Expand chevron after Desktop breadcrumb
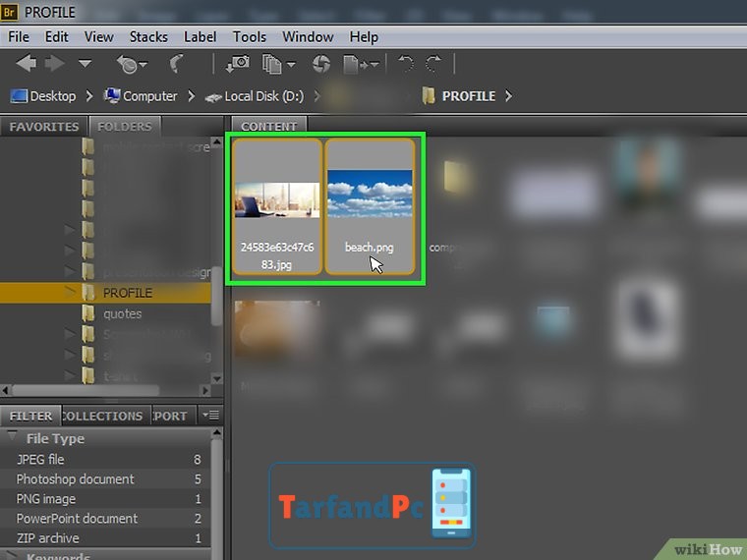The width and height of the screenshot is (747, 560). point(89,96)
